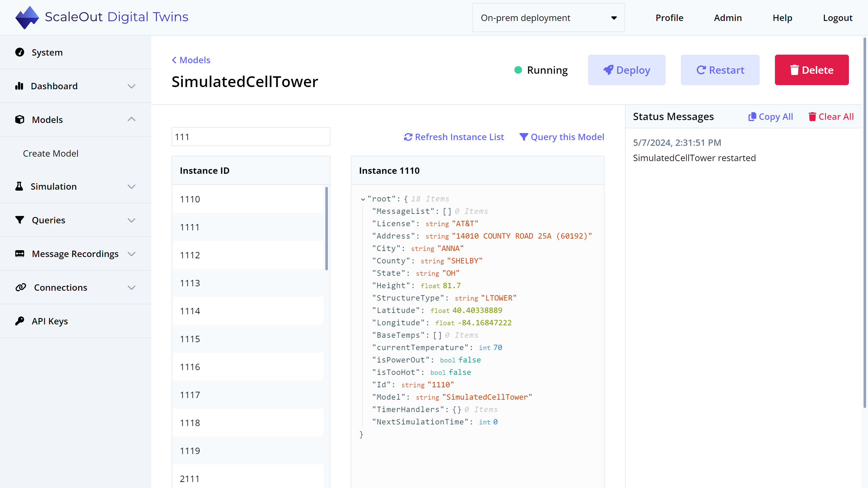Click the Models cube icon
The image size is (868, 488).
20,119
